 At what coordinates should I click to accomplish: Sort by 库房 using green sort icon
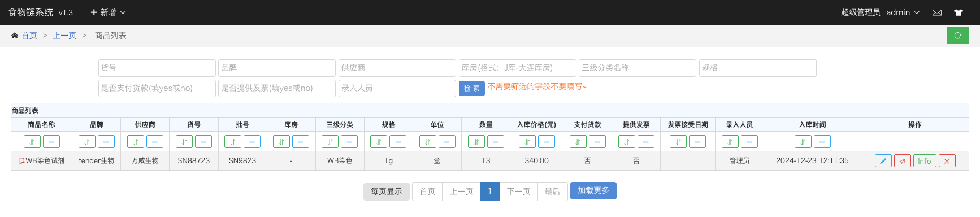[x=281, y=142]
